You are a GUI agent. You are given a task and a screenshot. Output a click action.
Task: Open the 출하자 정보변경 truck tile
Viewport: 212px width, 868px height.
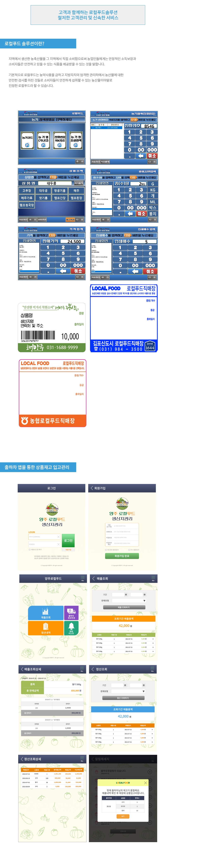point(71,613)
